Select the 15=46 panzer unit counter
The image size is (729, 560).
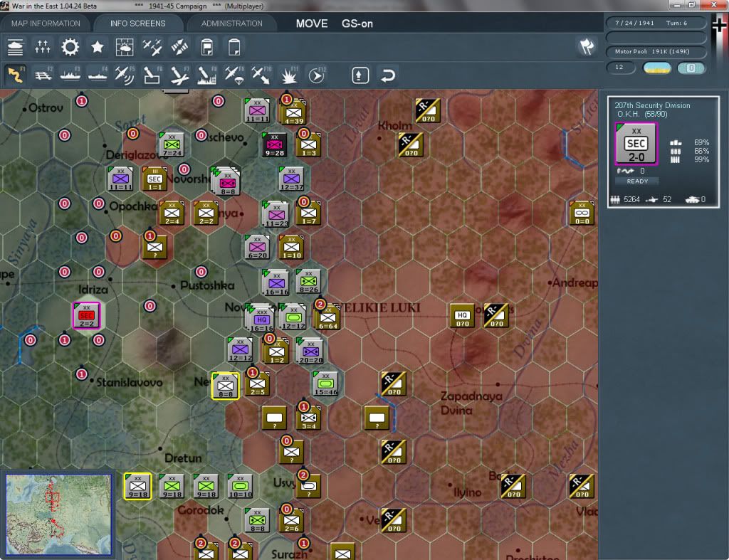325,384
